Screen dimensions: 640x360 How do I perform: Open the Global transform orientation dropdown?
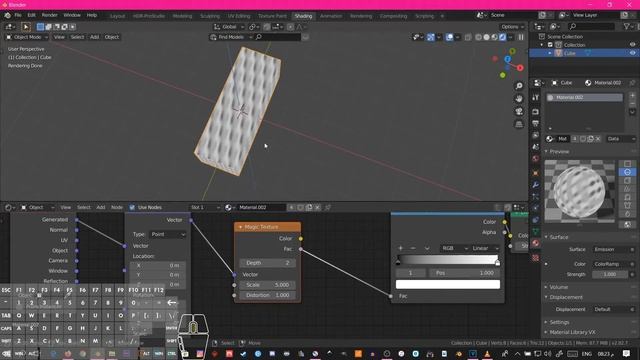[229, 27]
